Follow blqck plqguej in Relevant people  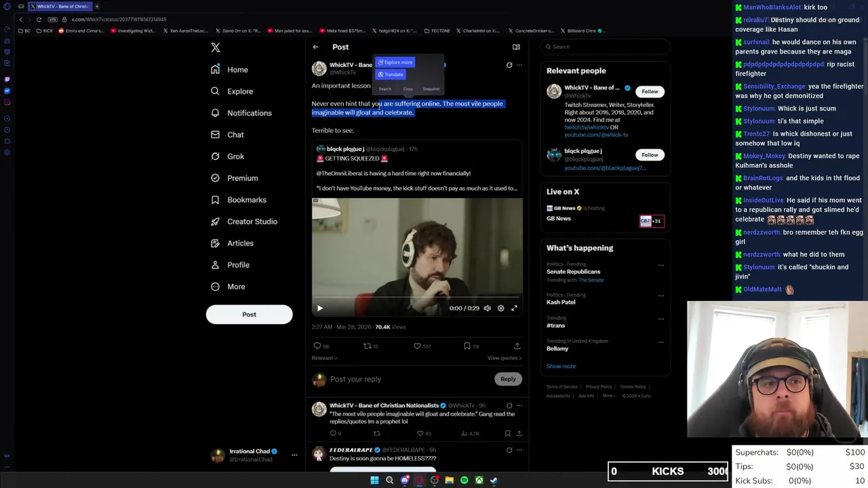pyautogui.click(x=650, y=155)
